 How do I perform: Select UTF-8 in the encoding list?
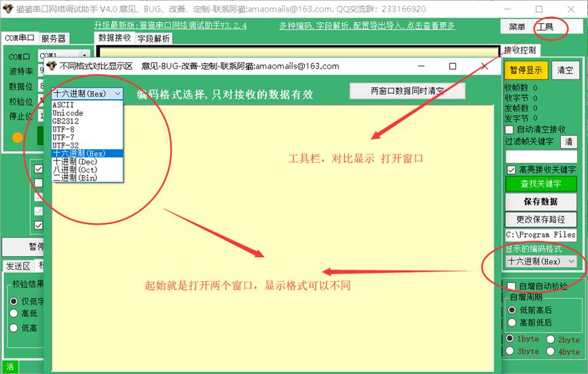63,129
